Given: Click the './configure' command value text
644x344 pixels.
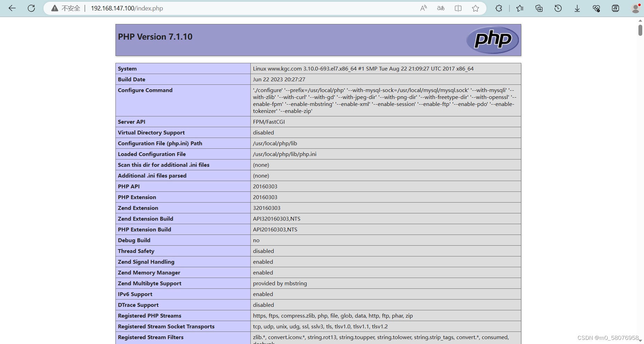Looking at the screenshot, I should pos(385,101).
